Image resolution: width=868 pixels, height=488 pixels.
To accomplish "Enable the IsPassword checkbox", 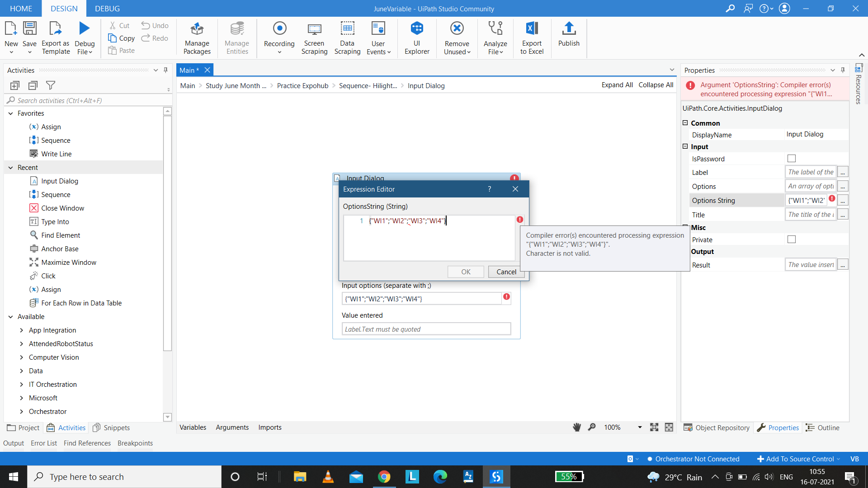I will coord(791,158).
